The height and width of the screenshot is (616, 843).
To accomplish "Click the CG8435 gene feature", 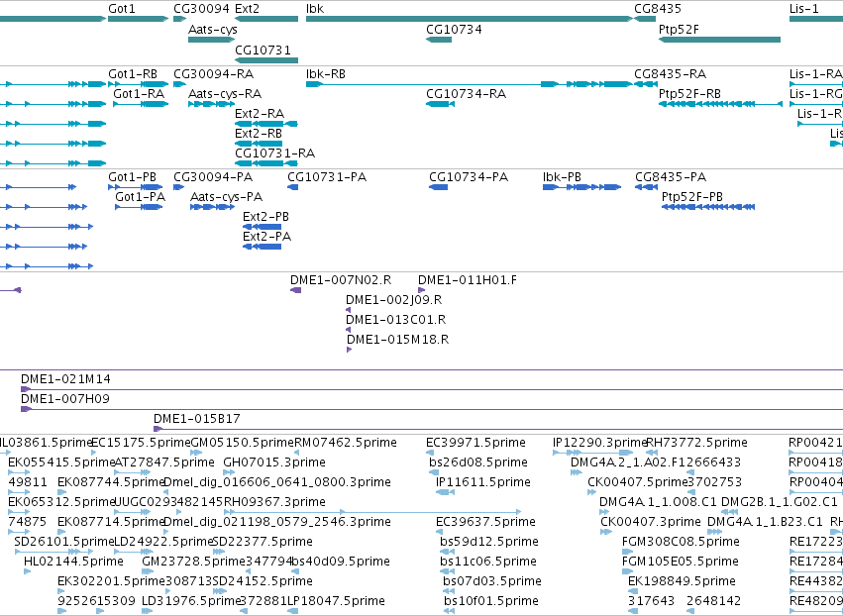I will click(x=645, y=19).
